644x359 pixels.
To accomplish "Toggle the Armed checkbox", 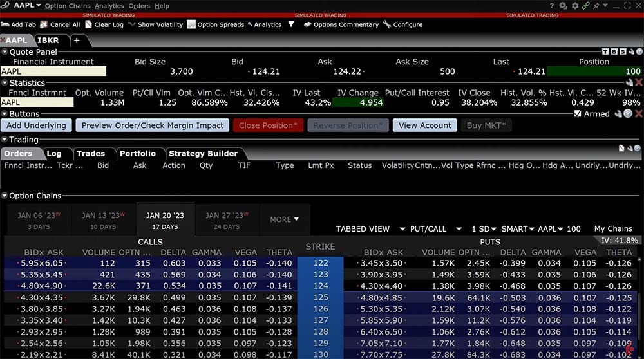I will 578,114.
